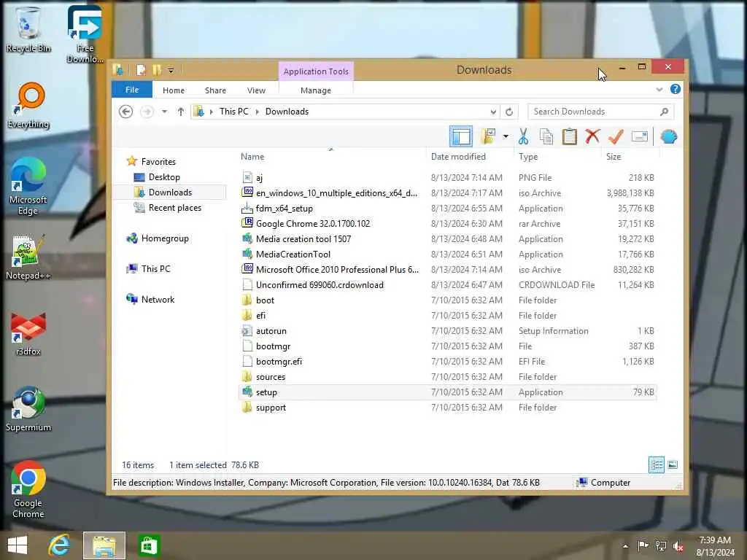Screen dimensions: 747x560
Task: Select Desktop under Favorites
Action: [x=164, y=176]
